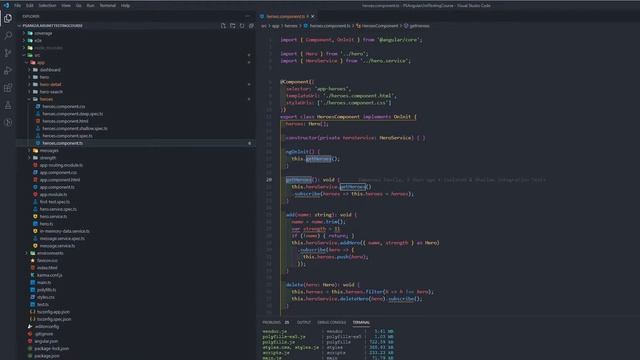This screenshot has height=360, width=640.
Task: Open in-memory-data.service.ts file
Action: 64,231
